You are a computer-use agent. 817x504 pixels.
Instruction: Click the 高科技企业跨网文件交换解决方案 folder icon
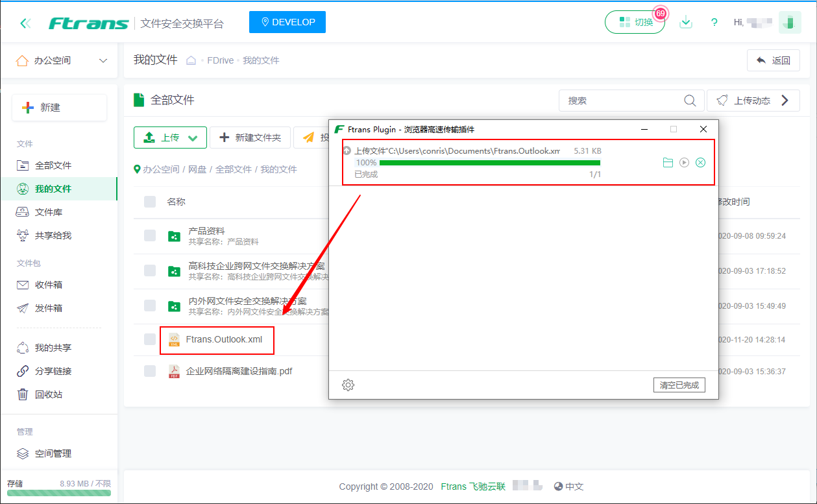[174, 271]
